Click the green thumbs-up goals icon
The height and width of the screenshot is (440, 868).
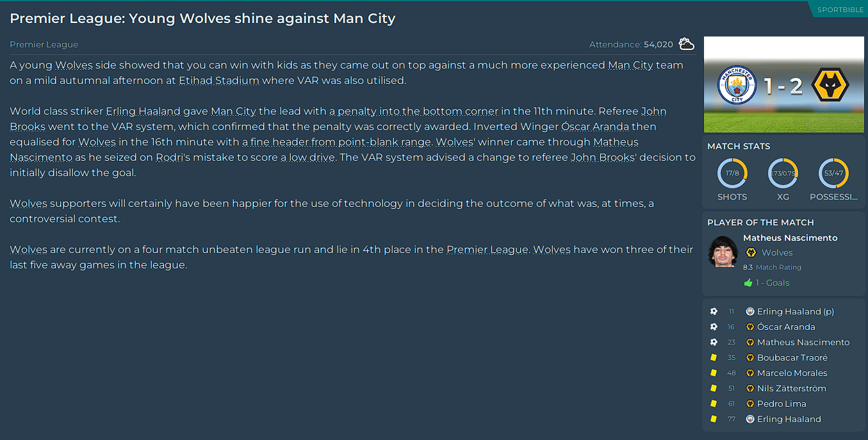point(748,283)
